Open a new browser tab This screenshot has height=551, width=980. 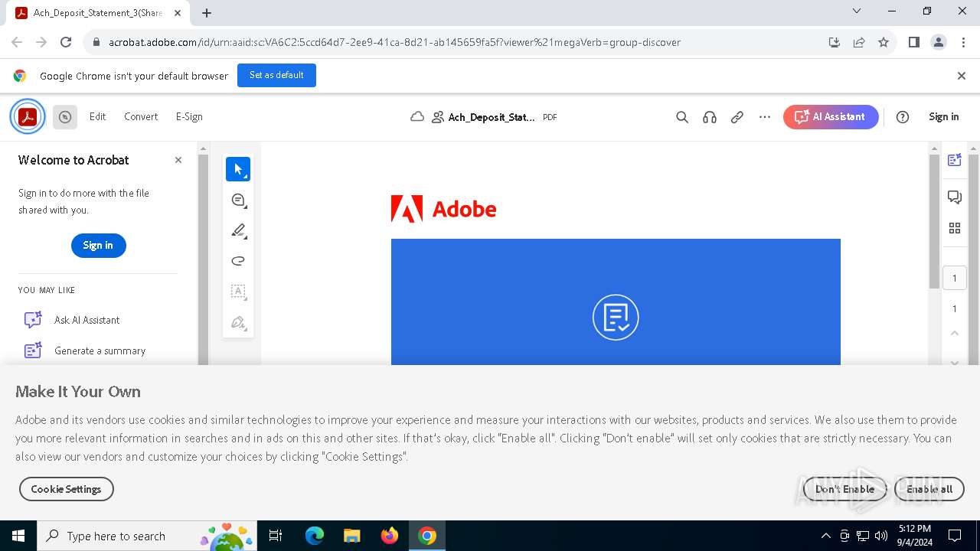(x=207, y=13)
